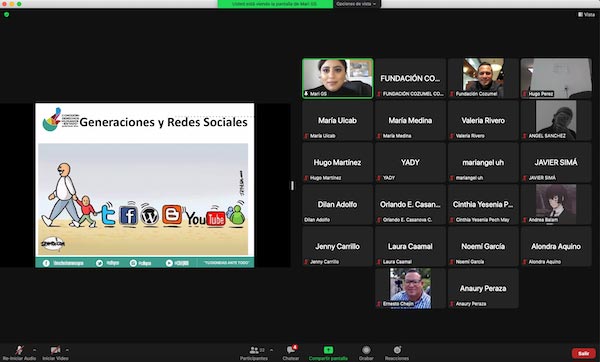The width and height of the screenshot is (600, 362).
Task: Open the Opciones de vista dropdown
Action: pos(356,4)
